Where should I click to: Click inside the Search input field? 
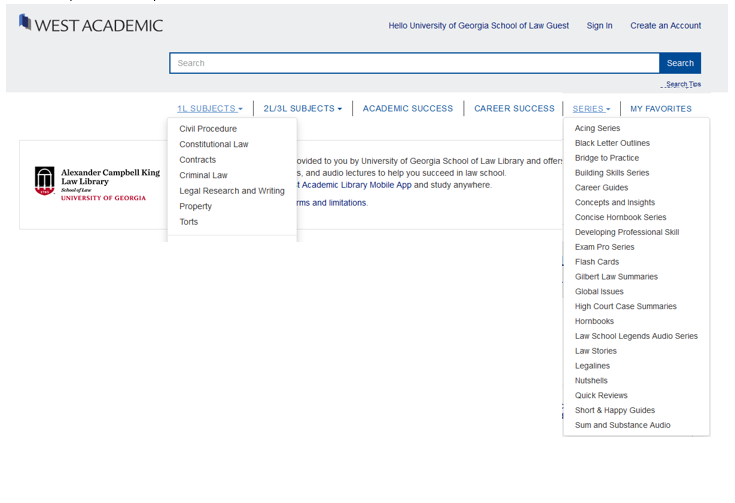click(414, 63)
